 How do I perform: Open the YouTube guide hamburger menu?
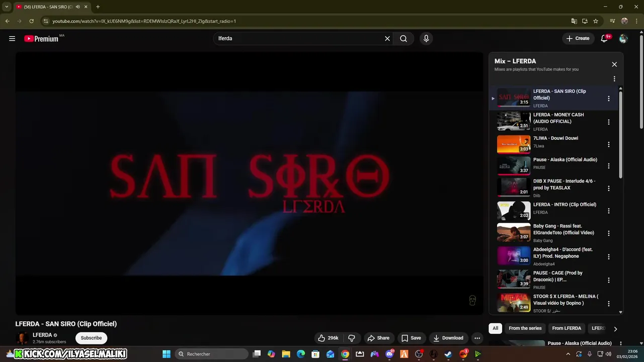[12, 38]
